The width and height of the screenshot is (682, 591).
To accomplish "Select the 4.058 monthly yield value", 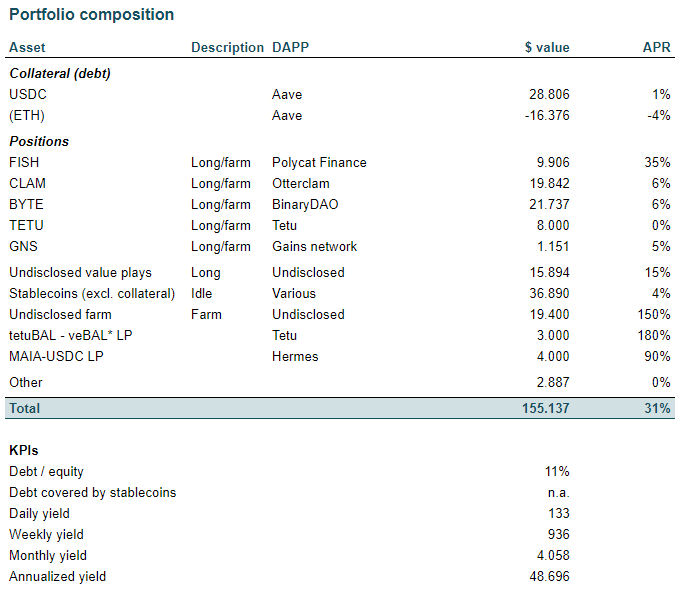I will 553,555.
